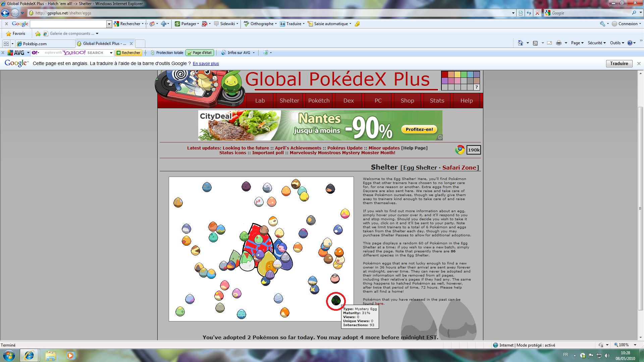The width and height of the screenshot is (644, 362).
Task: Click the Traduire button in notification bar
Action: tap(619, 64)
